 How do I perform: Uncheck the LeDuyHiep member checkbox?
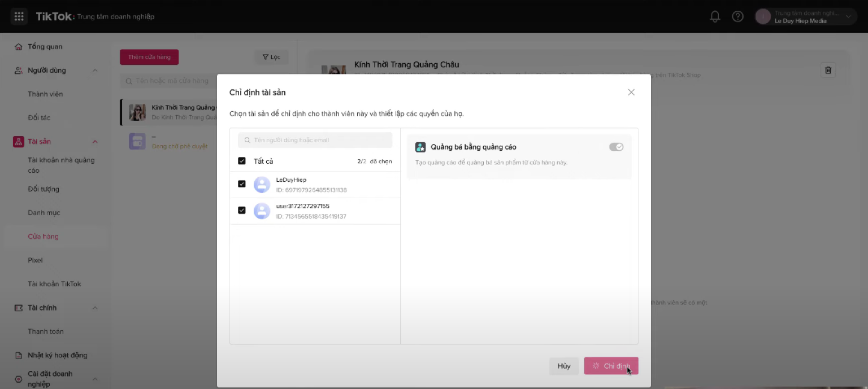tap(242, 184)
